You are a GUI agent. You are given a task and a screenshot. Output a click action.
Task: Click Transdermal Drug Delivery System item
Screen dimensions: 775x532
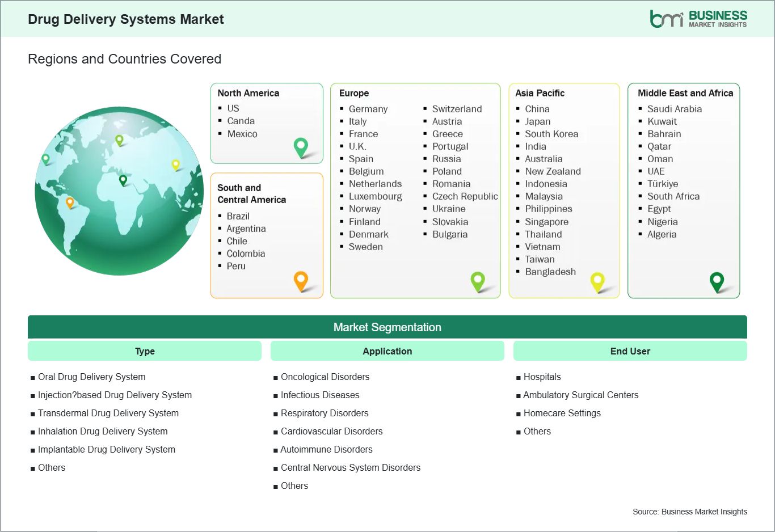click(108, 413)
